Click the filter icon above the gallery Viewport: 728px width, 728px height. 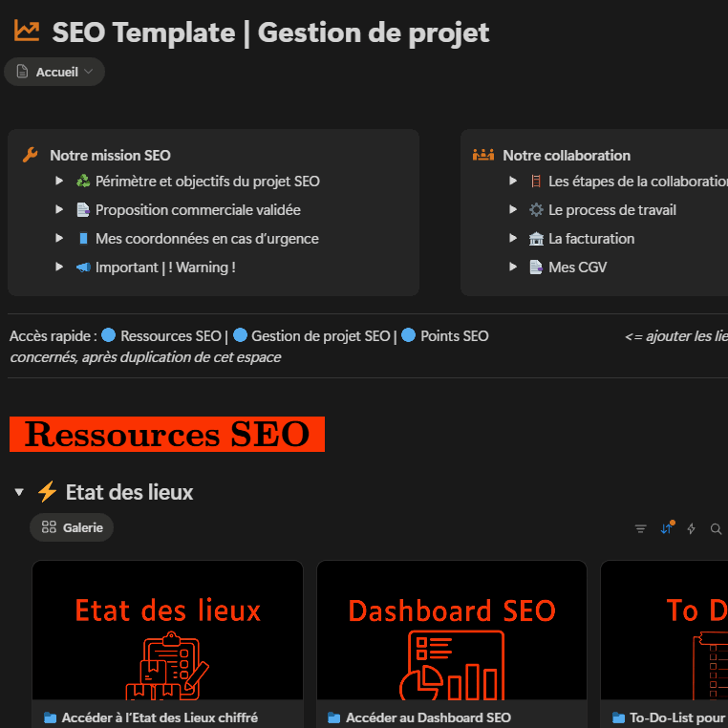(641, 528)
